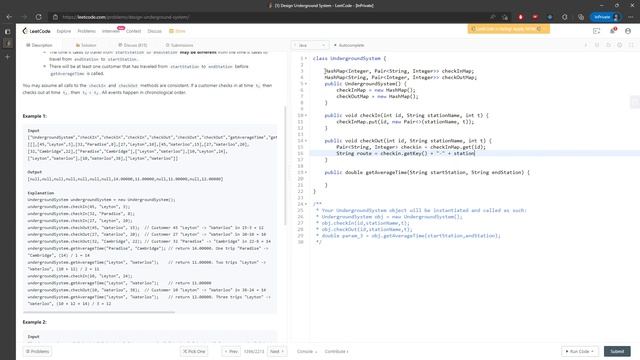The height and width of the screenshot is (360, 640).
Task: Open the Java language dropdown
Action: (310, 45)
